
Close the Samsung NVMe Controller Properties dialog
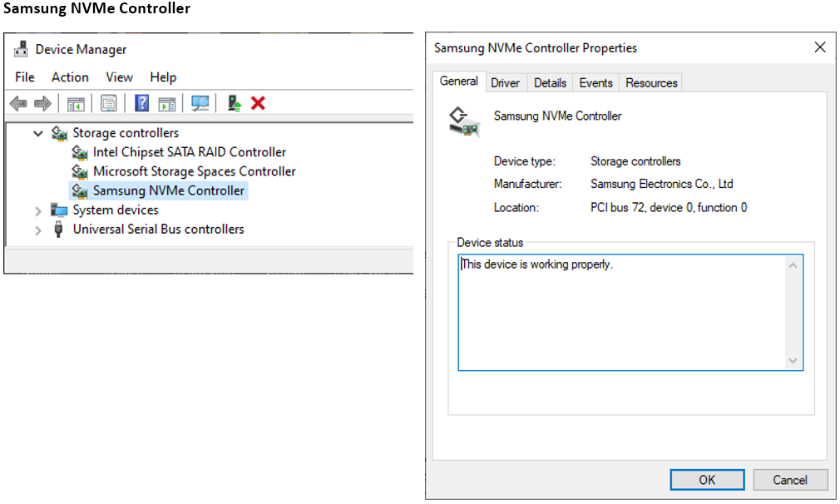point(820,47)
